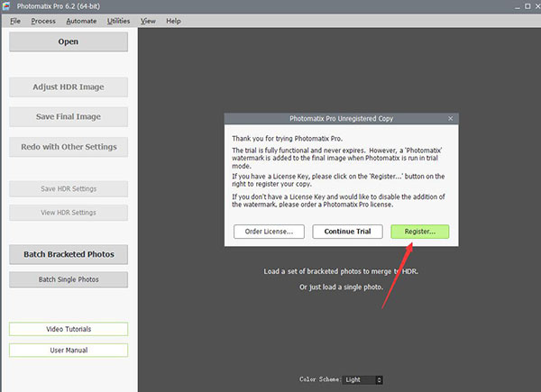Click text 'Thank you for trying Photomatix Pro.'
Viewport: 541px width, 392px height.
[x=287, y=139]
